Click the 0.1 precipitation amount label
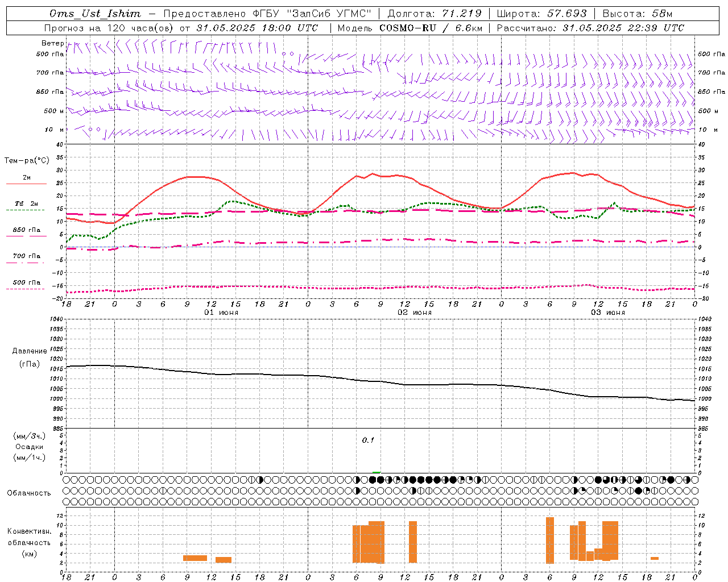Viewport: 728px width, 582px height. pyautogui.click(x=368, y=440)
